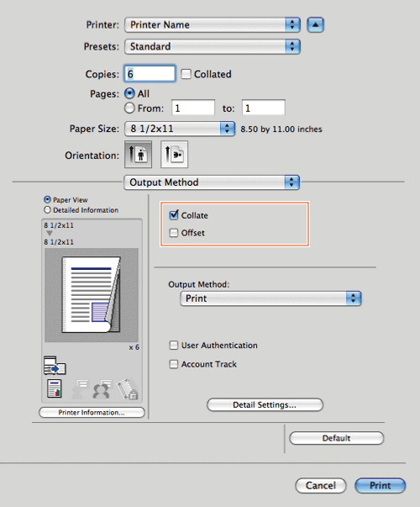Image resolution: width=420 pixels, height=507 pixels.
Task: Enable the Collated checkbox beside Copies
Action: (186, 74)
